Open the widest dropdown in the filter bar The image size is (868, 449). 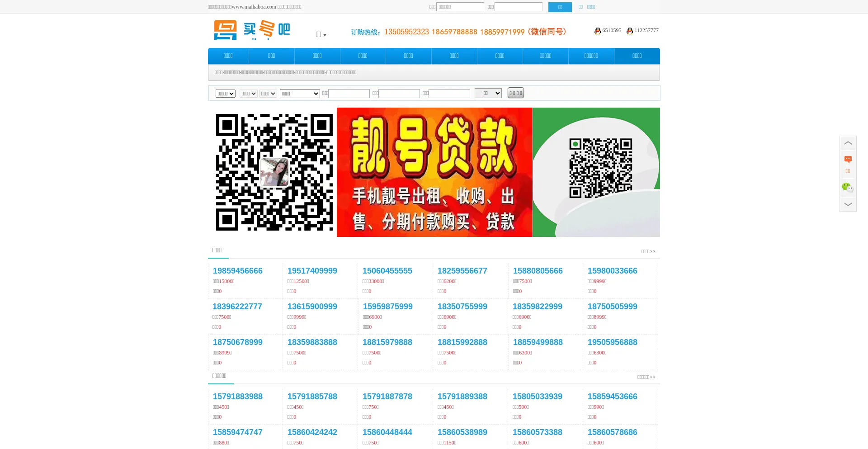click(x=300, y=94)
